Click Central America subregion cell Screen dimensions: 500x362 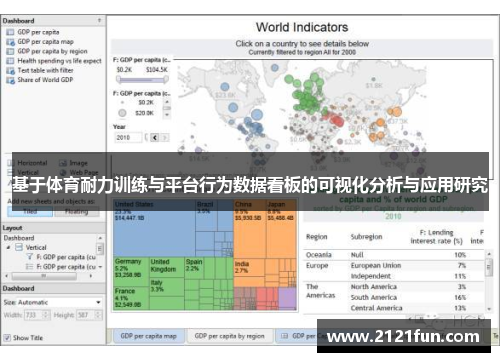click(376, 308)
